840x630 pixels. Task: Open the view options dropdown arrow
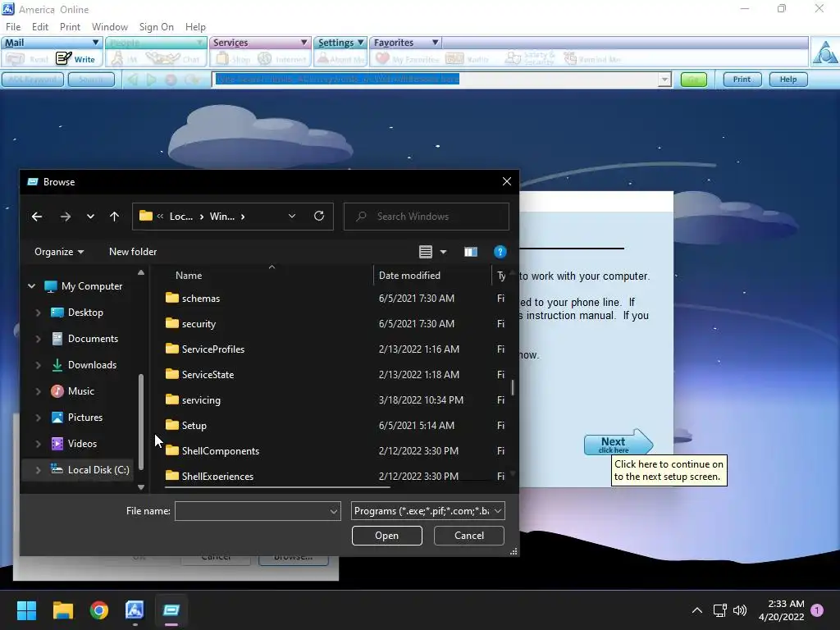[x=443, y=252]
